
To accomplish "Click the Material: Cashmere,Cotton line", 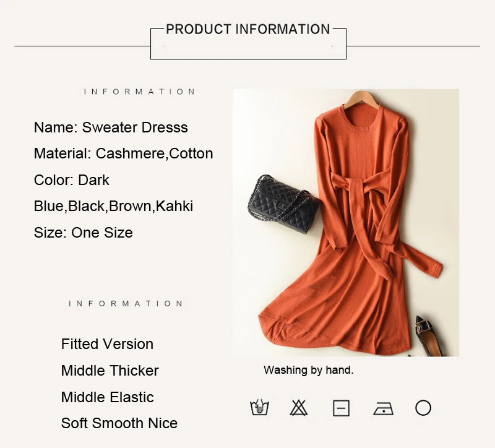I will click(x=123, y=153).
